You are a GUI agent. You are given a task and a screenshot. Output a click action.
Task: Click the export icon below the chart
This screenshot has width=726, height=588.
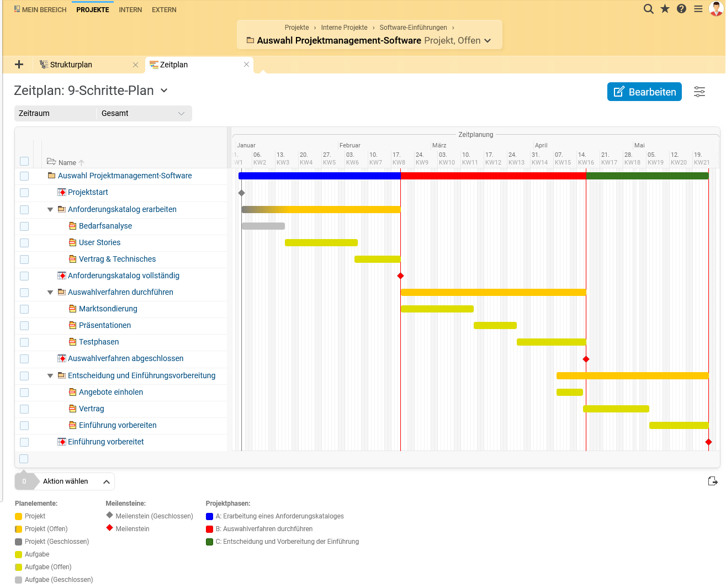(713, 481)
